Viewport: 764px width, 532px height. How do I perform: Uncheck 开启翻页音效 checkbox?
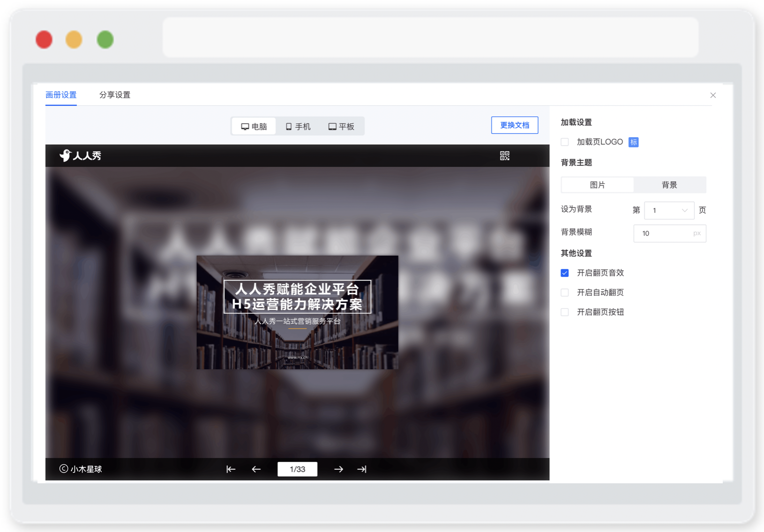coord(565,273)
